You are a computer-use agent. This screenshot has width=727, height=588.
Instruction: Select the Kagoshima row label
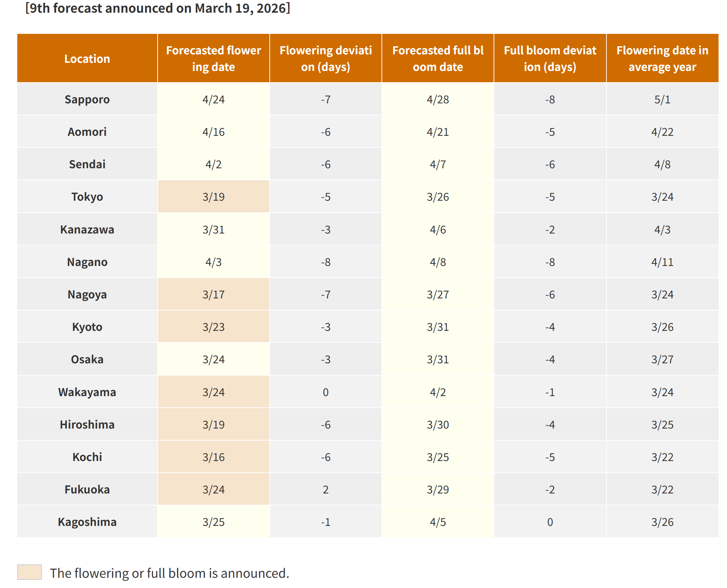click(x=87, y=522)
